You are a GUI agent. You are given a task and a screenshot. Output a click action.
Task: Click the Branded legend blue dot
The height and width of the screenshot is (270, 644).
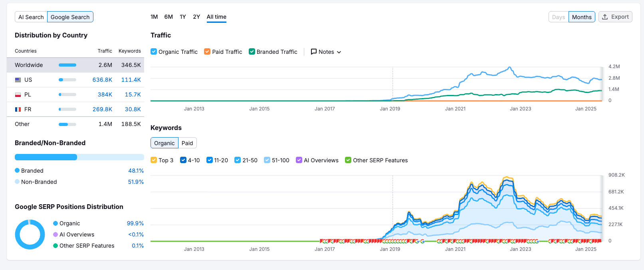17,171
